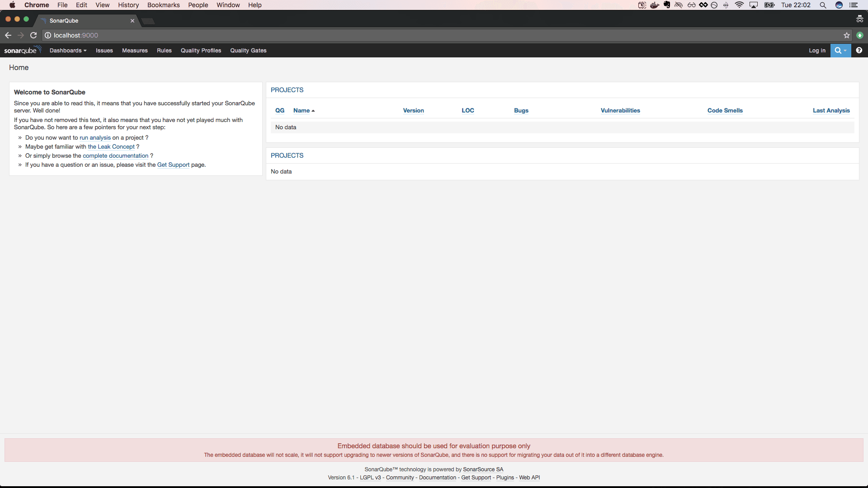868x488 pixels.
Task: Bookmark page with the star icon
Action: 847,35
